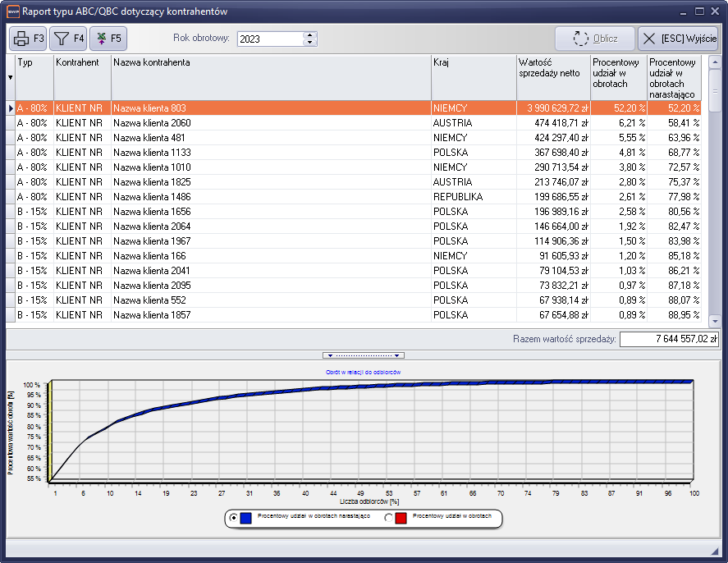Click the Oblicz recalculate button
Image resolution: width=728 pixels, height=563 pixels.
point(594,39)
